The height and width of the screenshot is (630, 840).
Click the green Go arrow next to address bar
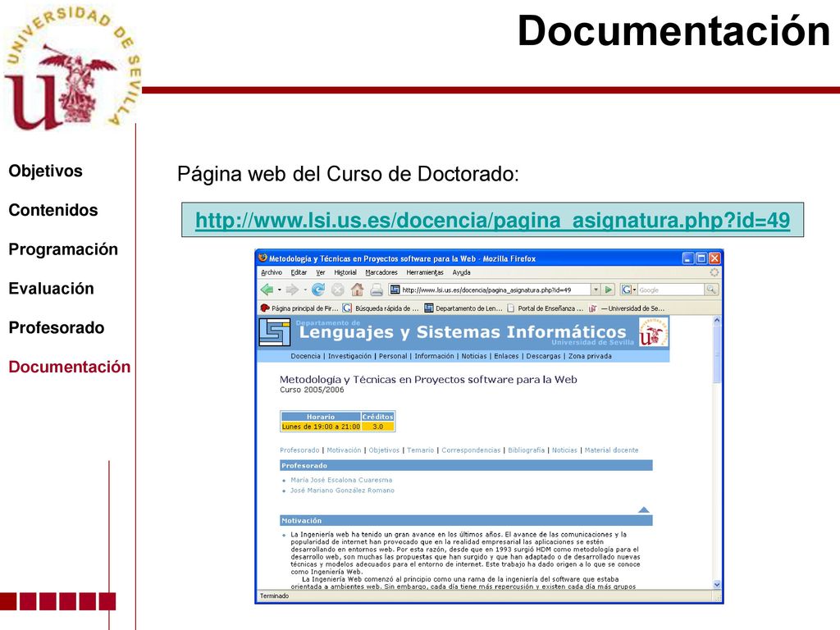point(608,290)
